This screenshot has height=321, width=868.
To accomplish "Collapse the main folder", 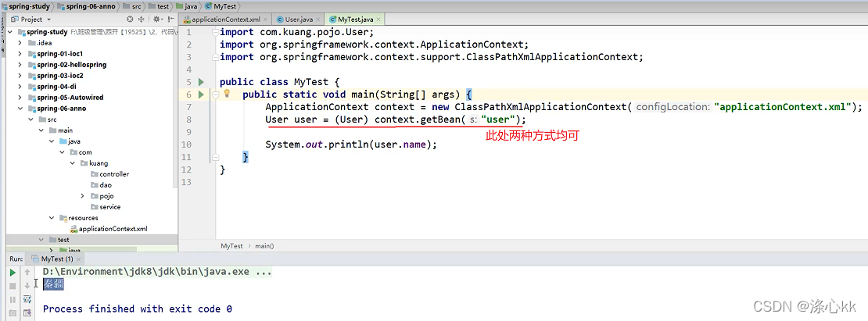I will click(x=41, y=130).
